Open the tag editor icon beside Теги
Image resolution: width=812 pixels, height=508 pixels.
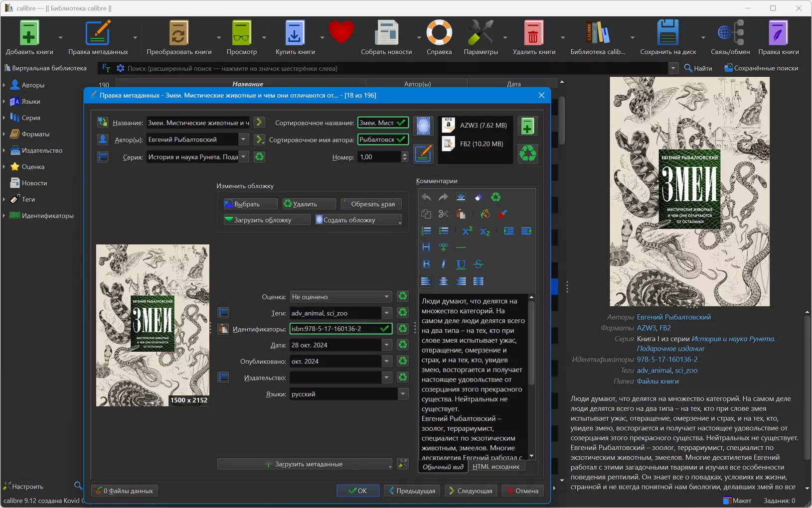pos(223,313)
